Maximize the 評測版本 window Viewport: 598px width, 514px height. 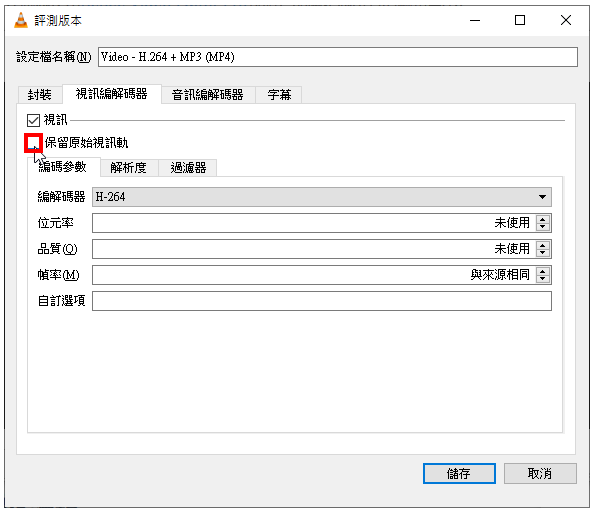point(520,20)
